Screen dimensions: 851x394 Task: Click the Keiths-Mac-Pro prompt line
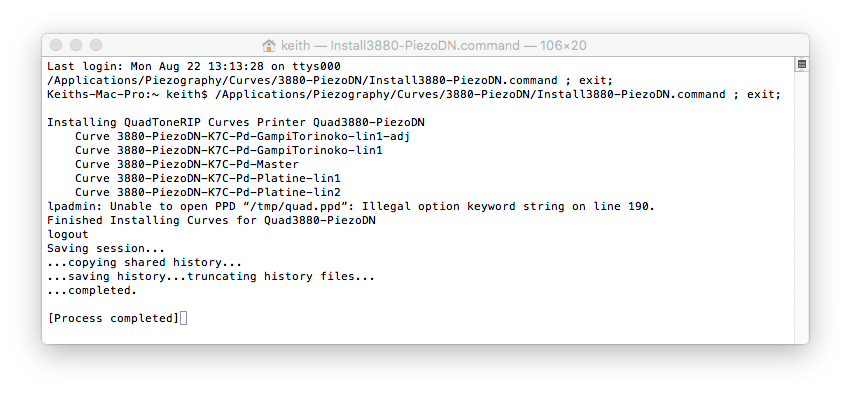(414, 94)
